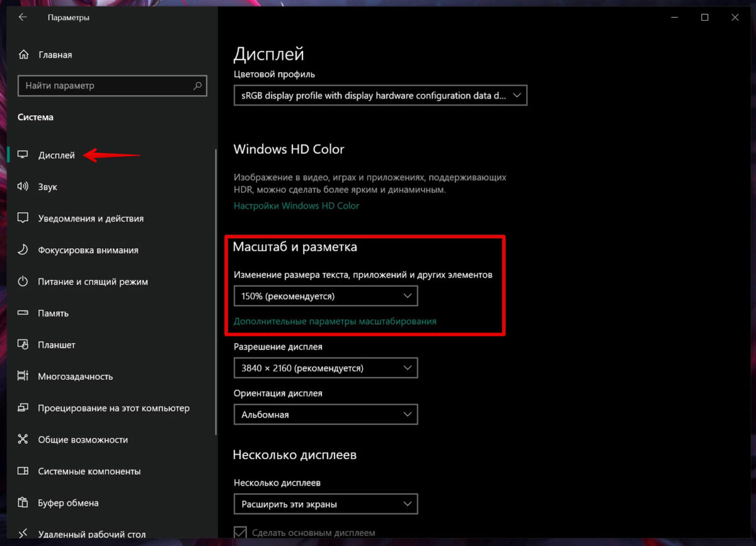Open the 150% (рекомендуется) scale dropdown
This screenshot has width=756, height=546.
click(x=325, y=296)
